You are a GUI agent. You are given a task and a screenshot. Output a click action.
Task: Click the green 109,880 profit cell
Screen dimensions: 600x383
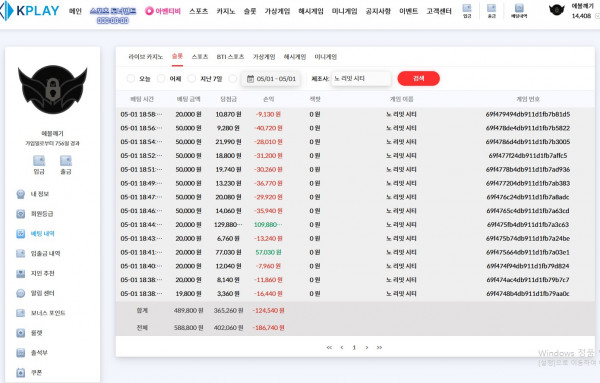tap(268, 225)
